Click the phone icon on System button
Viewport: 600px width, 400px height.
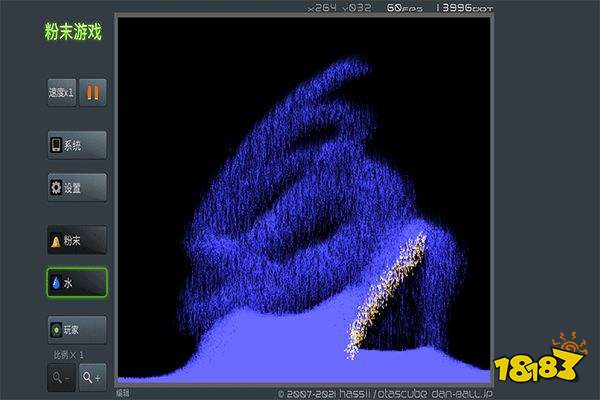click(56, 145)
